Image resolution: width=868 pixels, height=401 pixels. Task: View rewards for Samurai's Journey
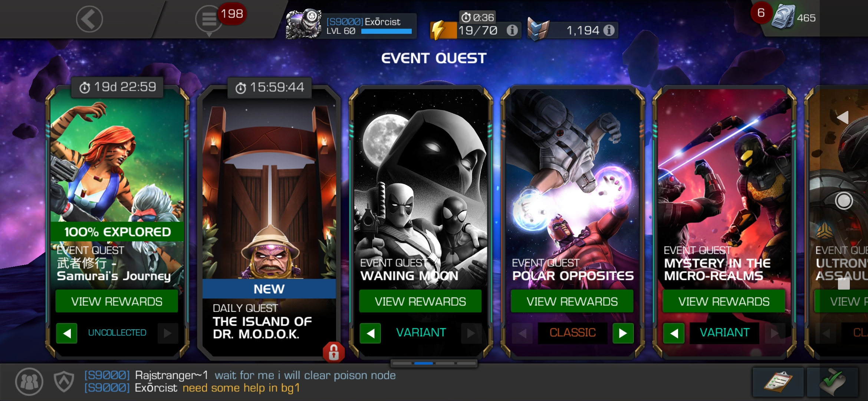click(x=116, y=301)
